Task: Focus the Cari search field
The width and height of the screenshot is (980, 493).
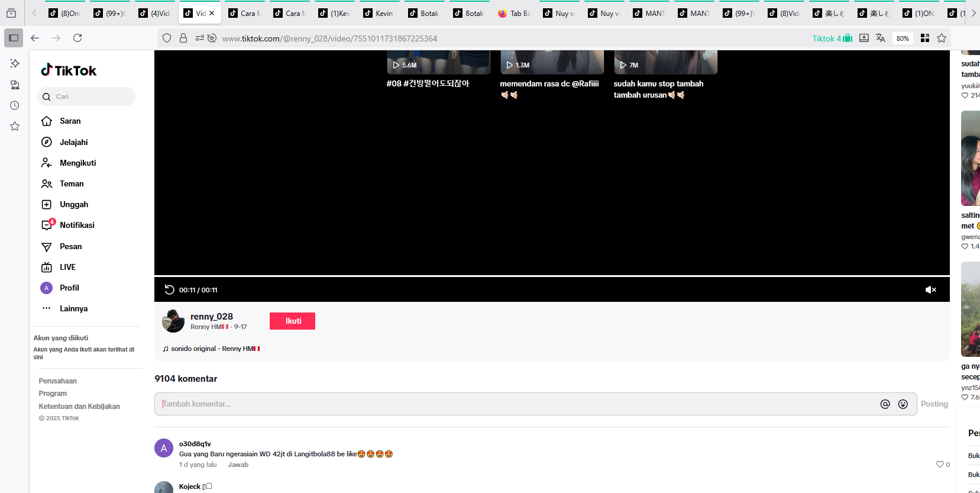Action: tap(86, 96)
